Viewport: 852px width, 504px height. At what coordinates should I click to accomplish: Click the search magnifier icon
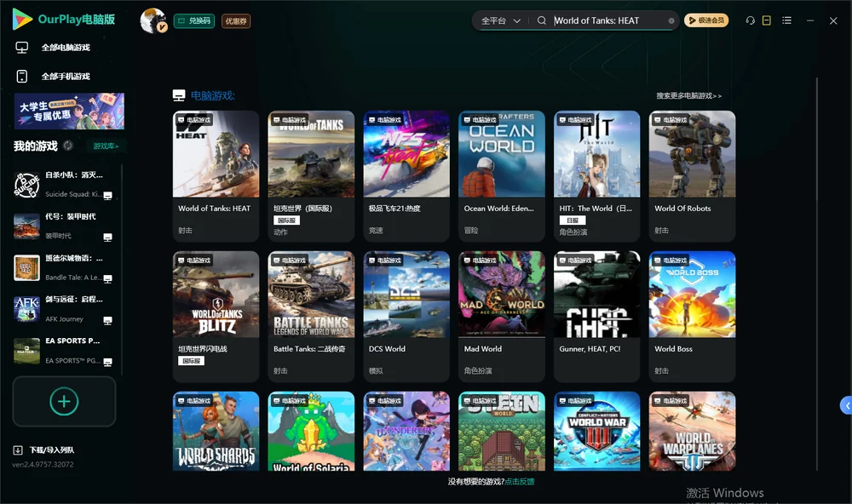[542, 20]
